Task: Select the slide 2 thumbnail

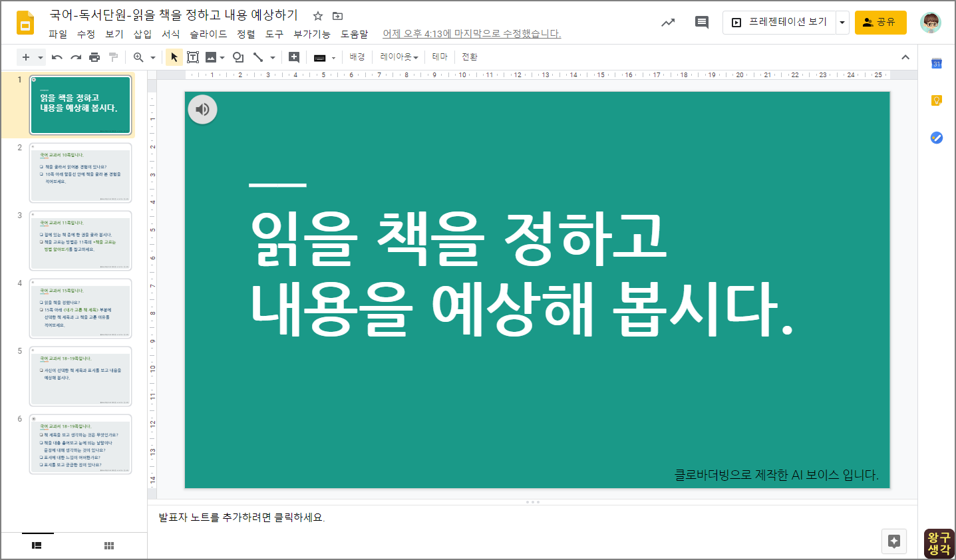Action: (x=80, y=173)
